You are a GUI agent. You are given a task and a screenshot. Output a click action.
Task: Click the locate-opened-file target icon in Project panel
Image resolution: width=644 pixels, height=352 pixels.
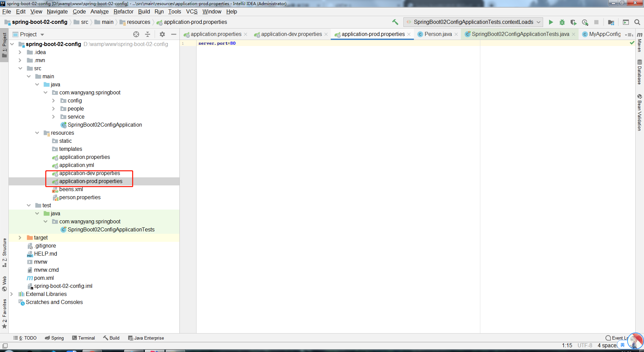pyautogui.click(x=136, y=34)
